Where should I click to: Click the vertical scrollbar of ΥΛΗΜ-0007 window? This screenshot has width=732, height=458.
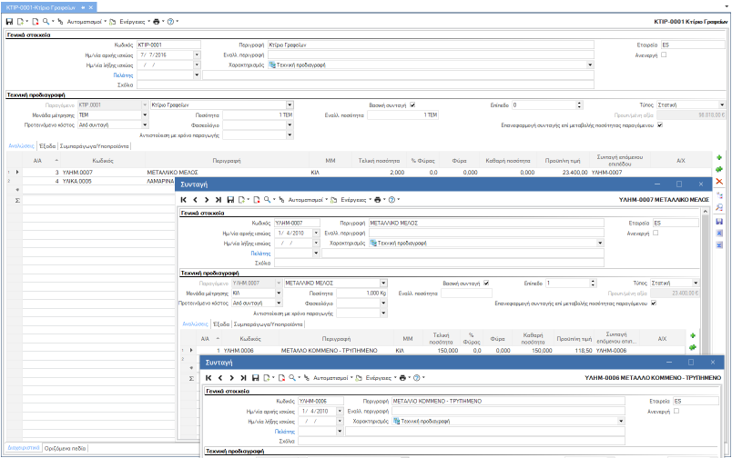pos(705,280)
